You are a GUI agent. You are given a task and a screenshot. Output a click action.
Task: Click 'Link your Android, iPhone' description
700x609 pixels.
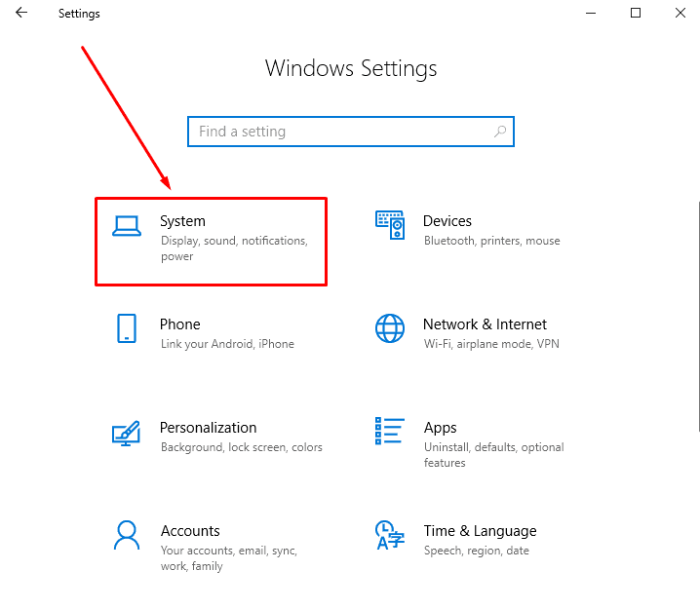click(228, 344)
